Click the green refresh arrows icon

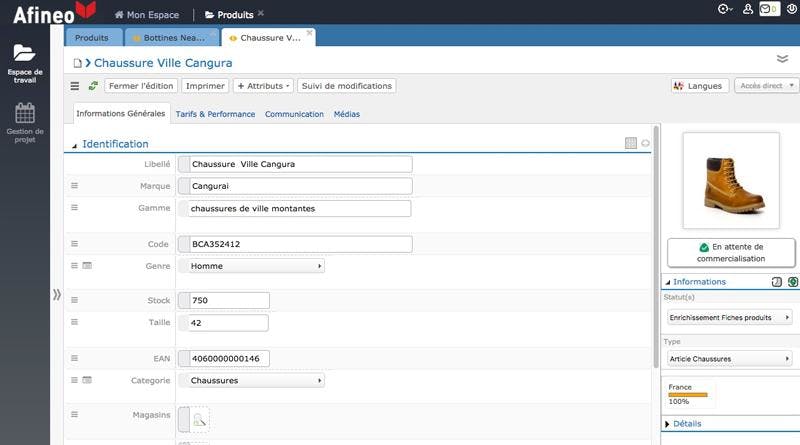[x=93, y=86]
